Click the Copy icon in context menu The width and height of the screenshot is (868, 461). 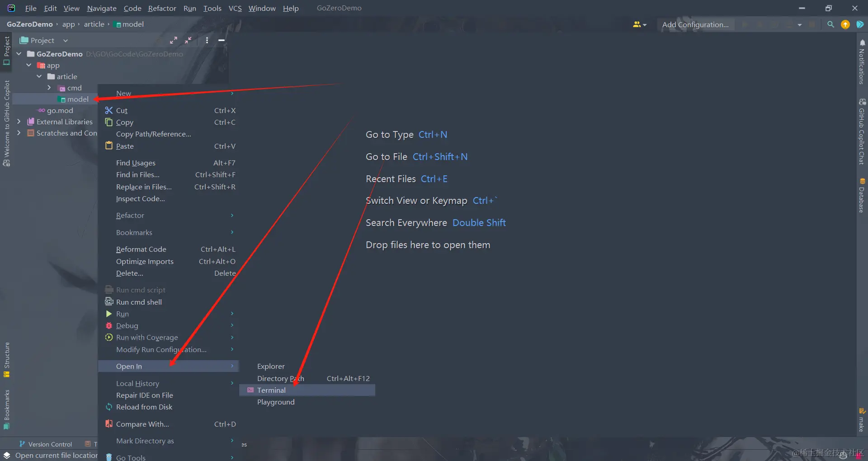(108, 122)
